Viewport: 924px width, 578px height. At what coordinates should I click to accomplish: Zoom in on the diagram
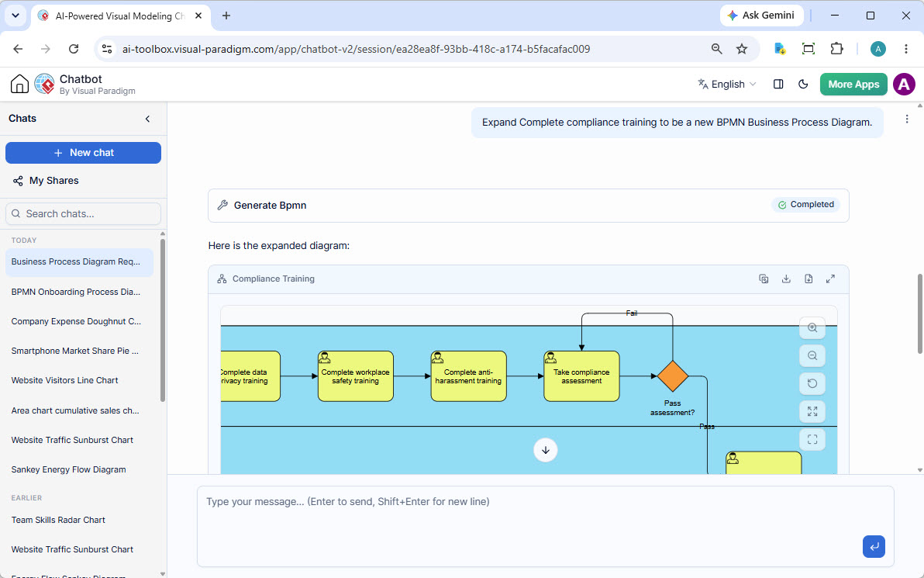click(x=812, y=328)
